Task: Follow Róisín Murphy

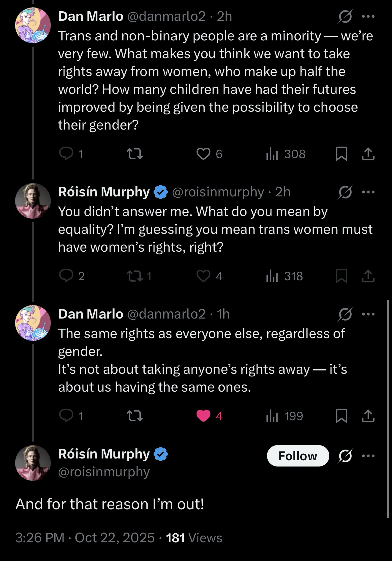Action: point(298,456)
